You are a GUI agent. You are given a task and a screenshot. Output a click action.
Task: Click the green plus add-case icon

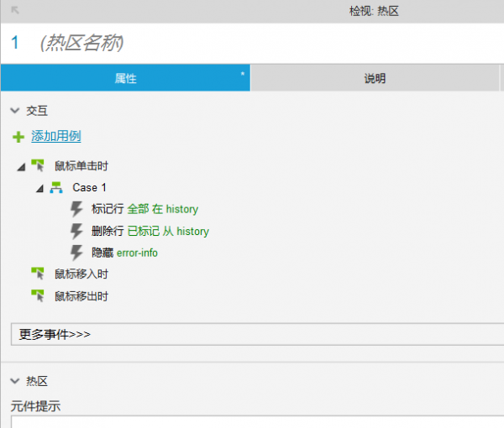coord(18,137)
